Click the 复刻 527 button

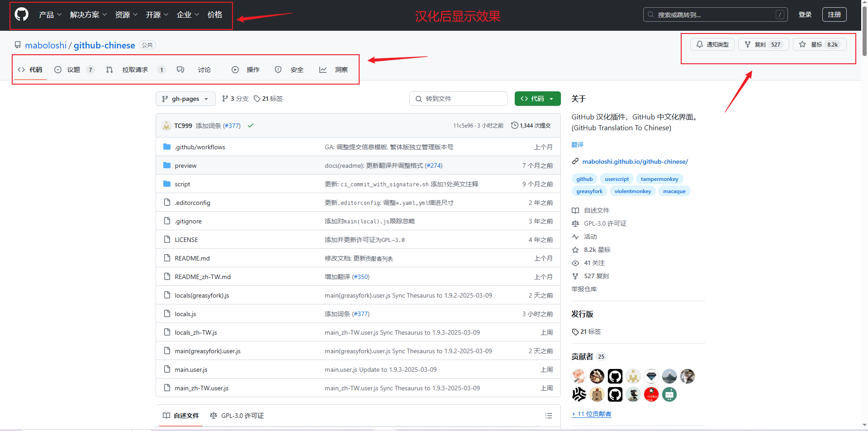[764, 44]
